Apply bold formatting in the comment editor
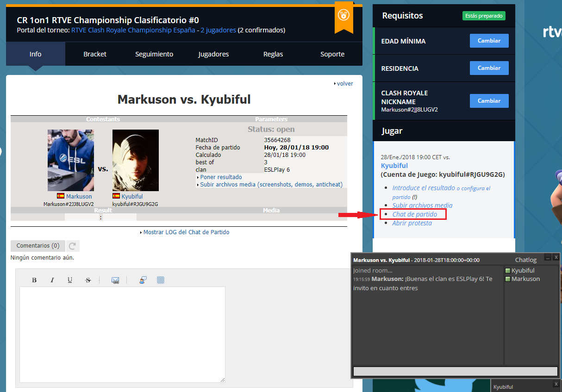The image size is (562, 392). (x=34, y=280)
